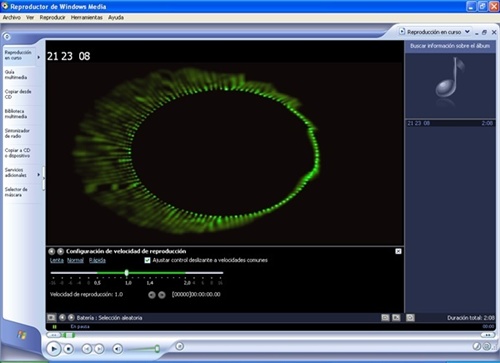The height and width of the screenshot is (363, 500).
Task: Open Biblioteca multimedia in the sidebar
Action: pos(16,114)
